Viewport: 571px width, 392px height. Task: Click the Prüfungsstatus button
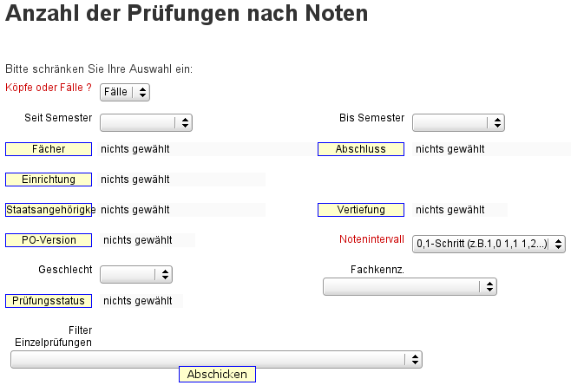49,301
